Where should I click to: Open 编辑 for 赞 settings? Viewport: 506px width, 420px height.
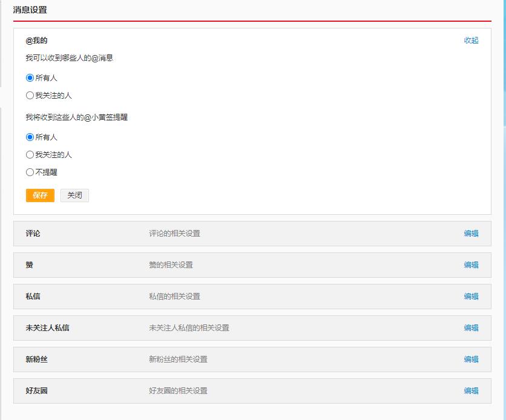pyautogui.click(x=471, y=264)
